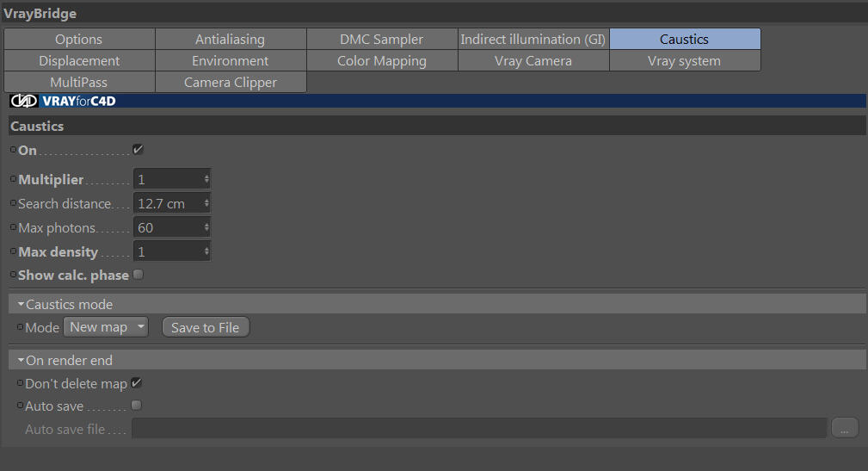Click the Multiplier keyframe dot
Image resolution: width=868 pixels, height=471 pixels.
coord(13,179)
